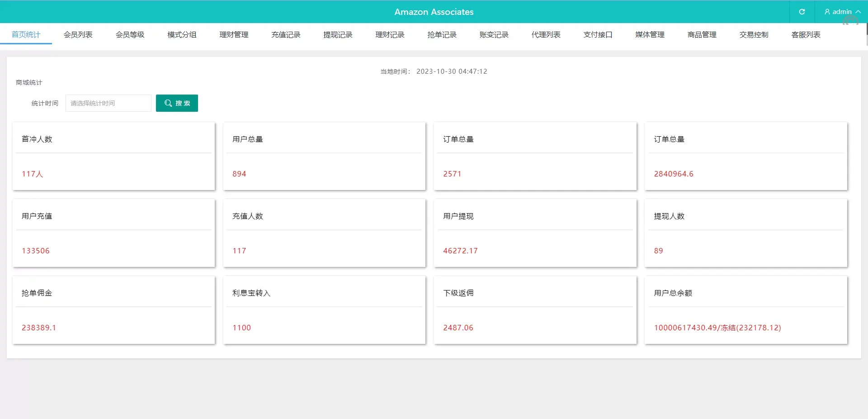Go to the 代理列表 tab
Screen dimensions: 868x419
coord(546,35)
